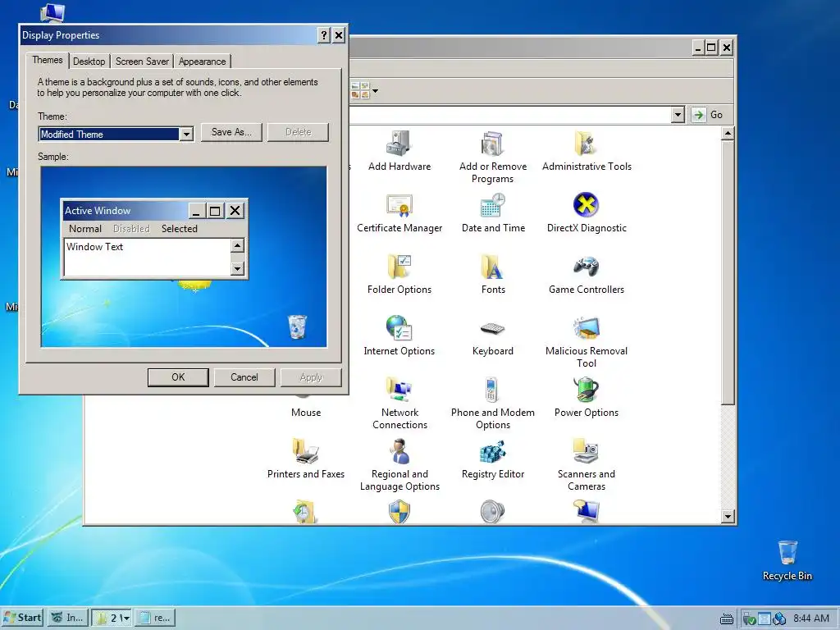Click the Control Panel scrollbar down arrow
The width and height of the screenshot is (840, 630).
[x=728, y=517]
